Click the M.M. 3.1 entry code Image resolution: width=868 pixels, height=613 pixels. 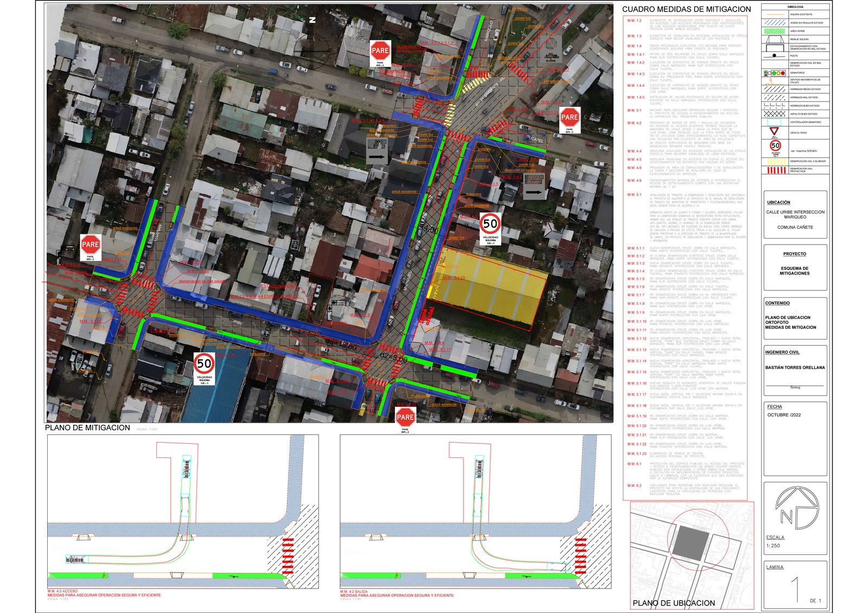coord(634,110)
